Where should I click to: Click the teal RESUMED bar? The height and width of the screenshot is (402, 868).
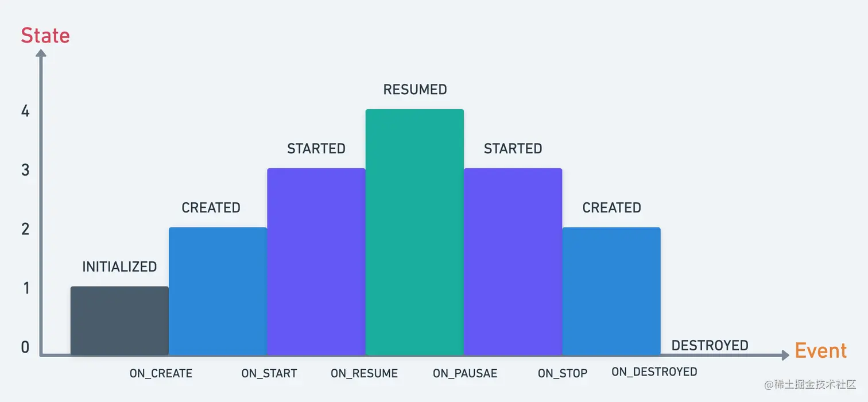[x=414, y=232]
